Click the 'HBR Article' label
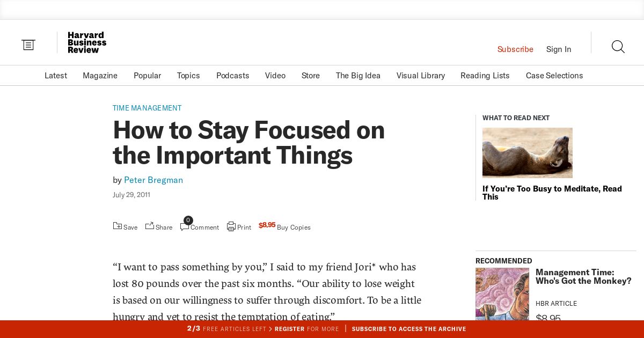 (556, 304)
